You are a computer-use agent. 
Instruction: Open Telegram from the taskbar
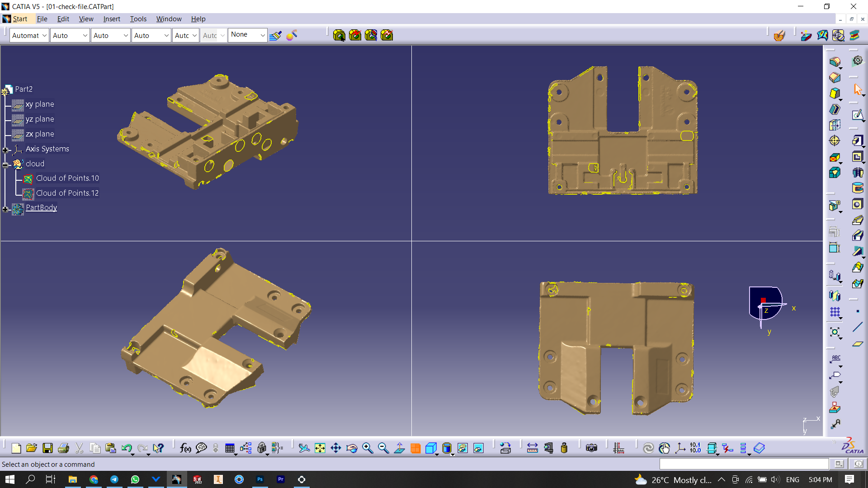click(114, 479)
